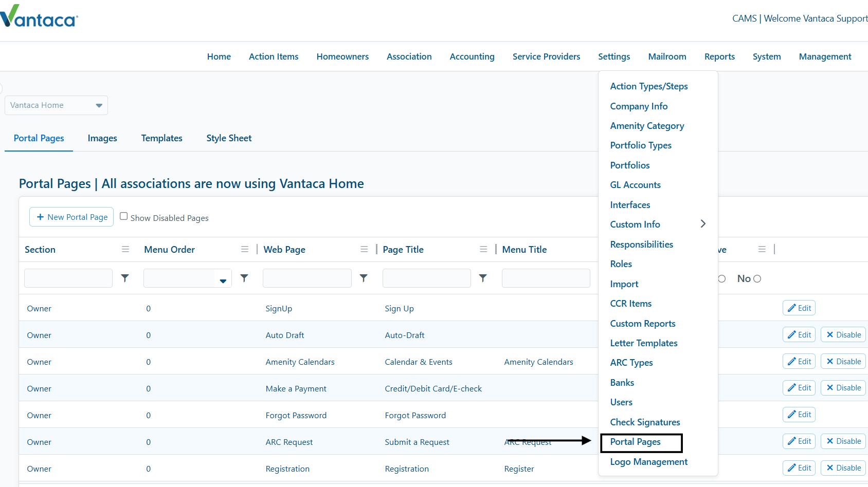Image resolution: width=868 pixels, height=487 pixels.
Task: Choose Roles menu entry
Action: coord(621,264)
